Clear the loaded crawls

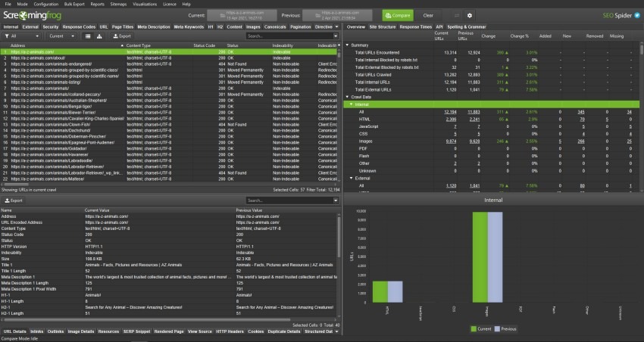point(428,15)
